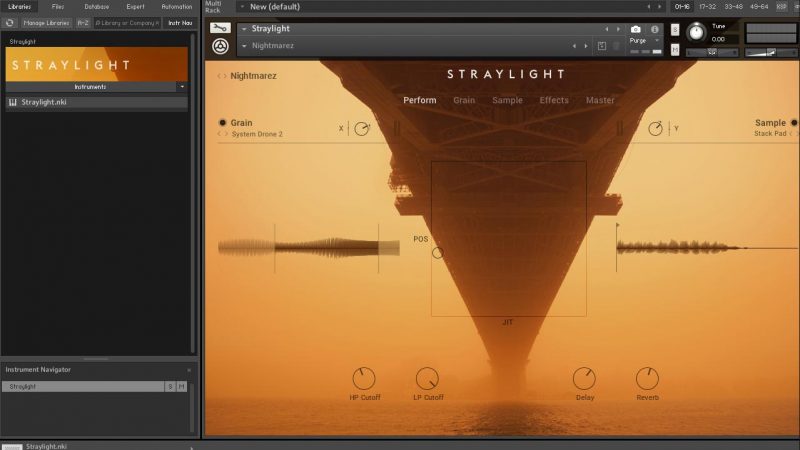Select next instrument with Straylight right arrow
This screenshot has height=450, width=800.
618,29
